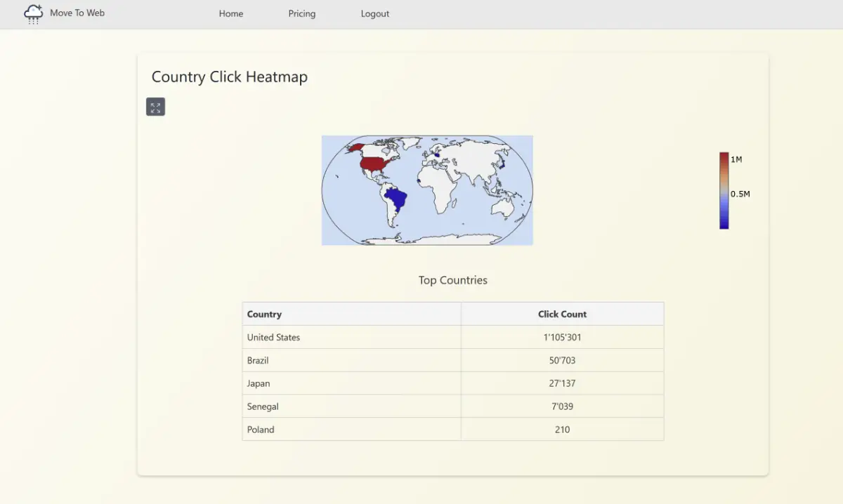Screen dimensions: 843x504
Task: Select the Brazil cell in the table
Action: pyautogui.click(x=258, y=360)
